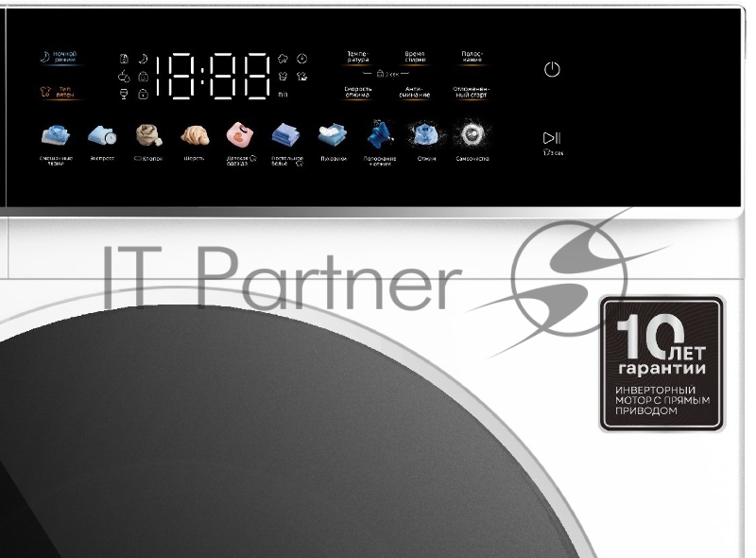The image size is (756, 558).
Task: Tap the 3 сек label under start/pause
Action: 553,152
